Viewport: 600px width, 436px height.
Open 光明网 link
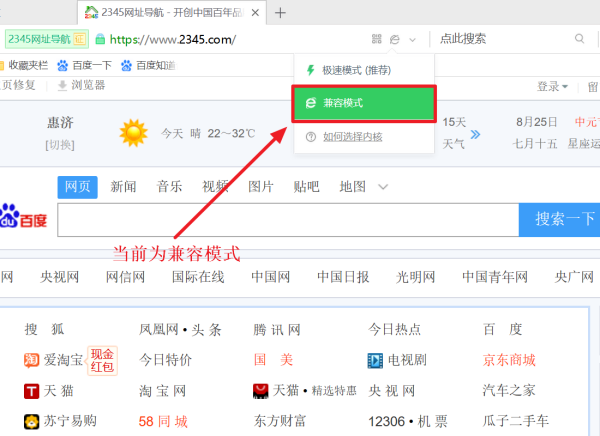point(416,277)
